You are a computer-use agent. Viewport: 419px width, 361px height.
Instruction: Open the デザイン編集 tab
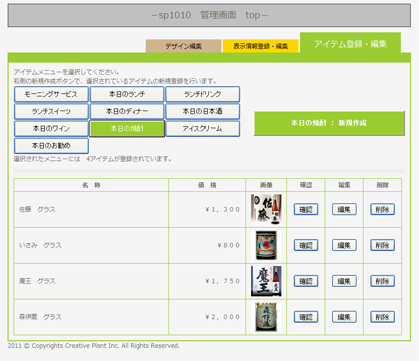(183, 46)
